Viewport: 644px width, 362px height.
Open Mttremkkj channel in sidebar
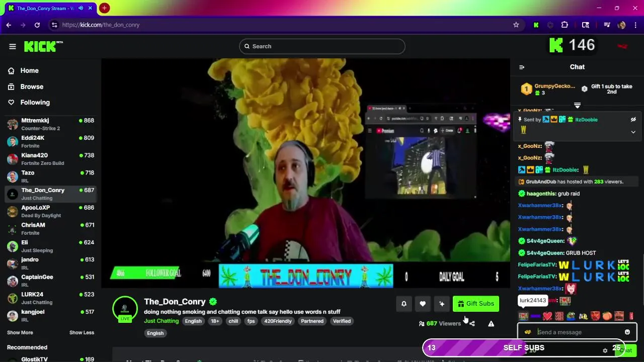(x=50, y=124)
